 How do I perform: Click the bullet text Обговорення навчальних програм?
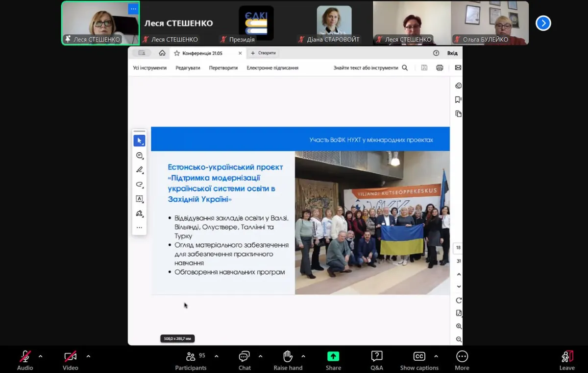(x=230, y=272)
